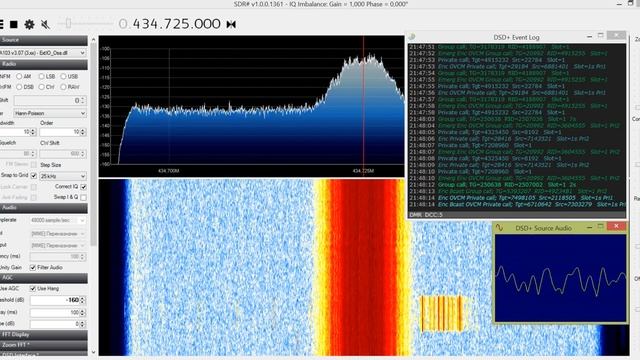
Task: Click the DSD+ Event Log title bar
Action: 516,37
